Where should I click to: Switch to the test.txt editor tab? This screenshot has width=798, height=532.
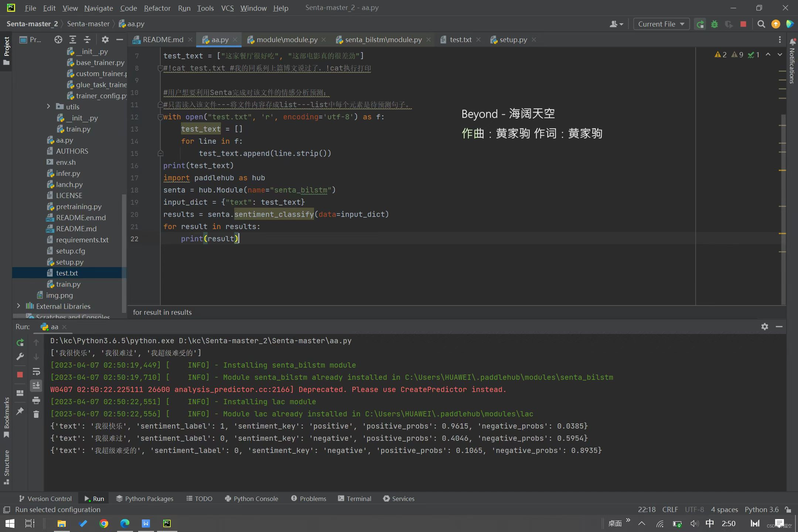(x=460, y=40)
